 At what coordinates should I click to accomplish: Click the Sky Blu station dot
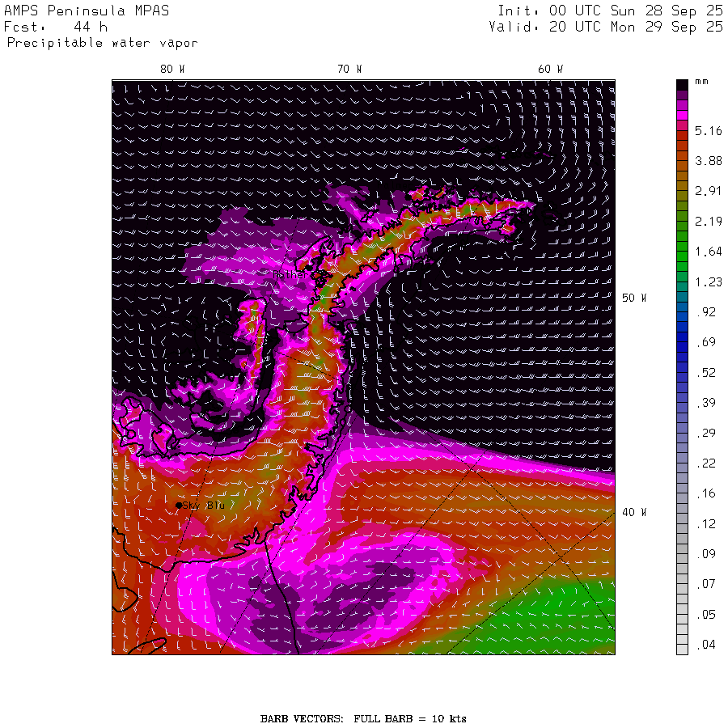[179, 505]
